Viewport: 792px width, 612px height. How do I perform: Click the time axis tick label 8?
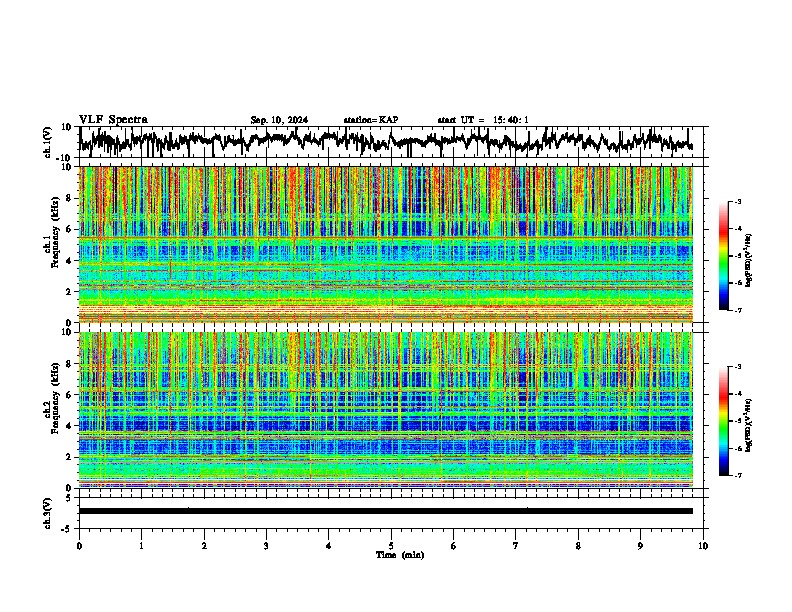coord(578,546)
